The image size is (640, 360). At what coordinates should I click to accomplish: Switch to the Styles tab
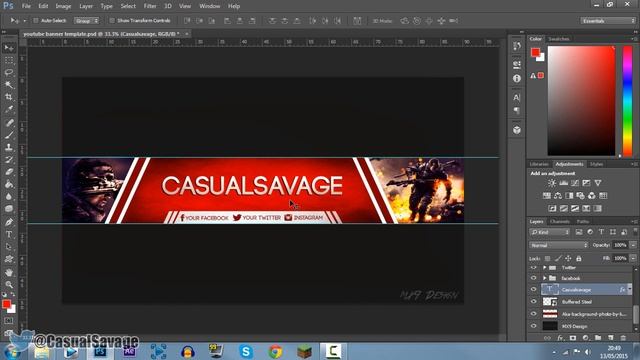596,164
